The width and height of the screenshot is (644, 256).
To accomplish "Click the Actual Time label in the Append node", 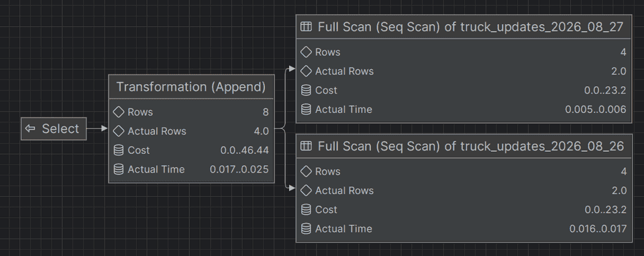I will pos(156,169).
